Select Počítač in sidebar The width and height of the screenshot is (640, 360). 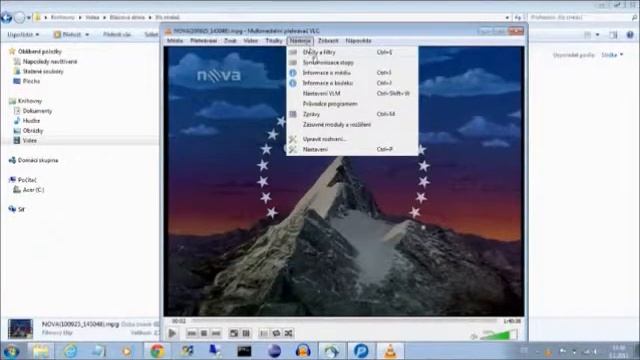27,180
